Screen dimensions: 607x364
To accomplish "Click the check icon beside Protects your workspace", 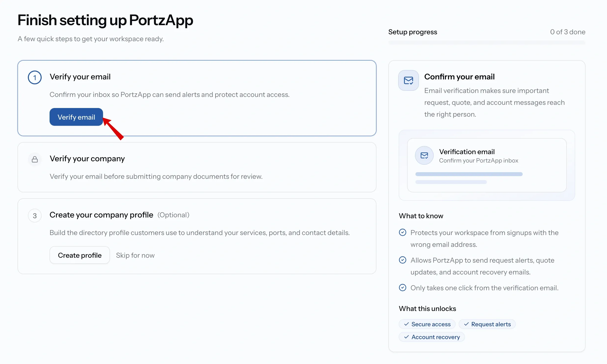I will (403, 232).
